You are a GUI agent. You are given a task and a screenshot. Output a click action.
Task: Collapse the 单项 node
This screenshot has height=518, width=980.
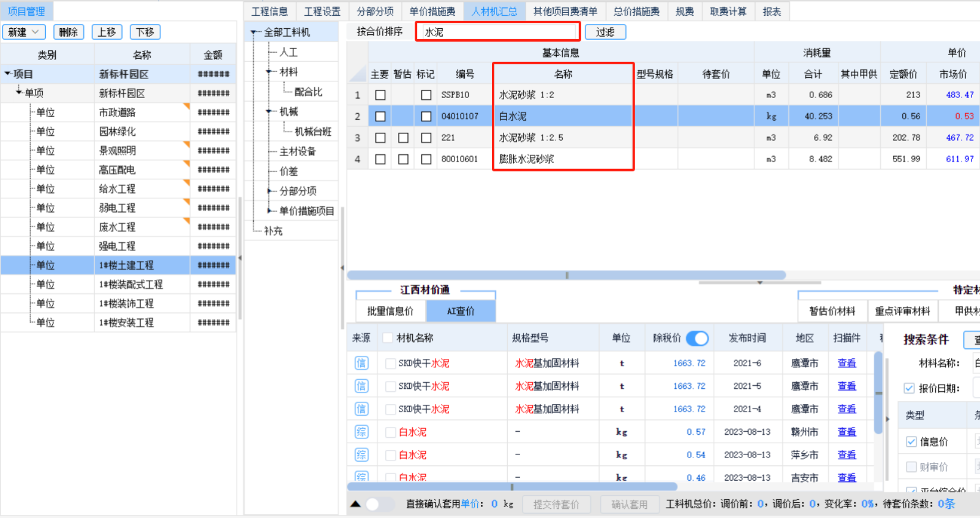19,92
